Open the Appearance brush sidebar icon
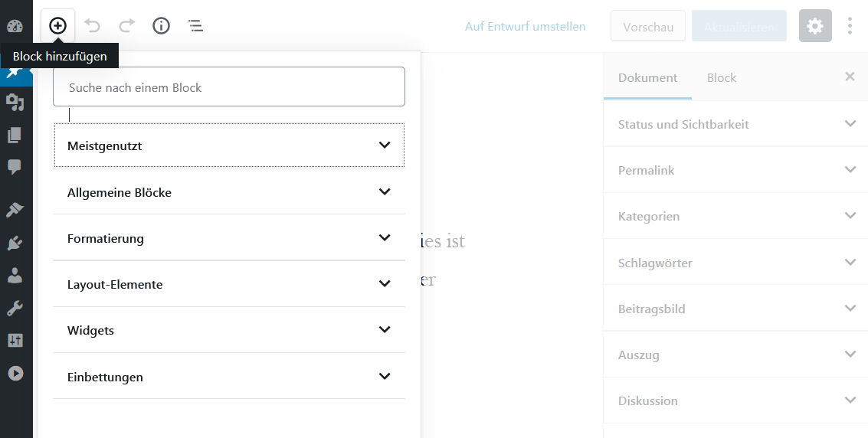Screen dimensions: 868x438 click(x=15, y=210)
